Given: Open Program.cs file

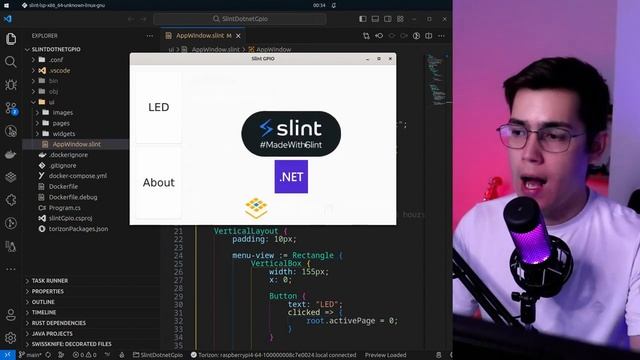Looking at the screenshot, I should tap(64, 208).
